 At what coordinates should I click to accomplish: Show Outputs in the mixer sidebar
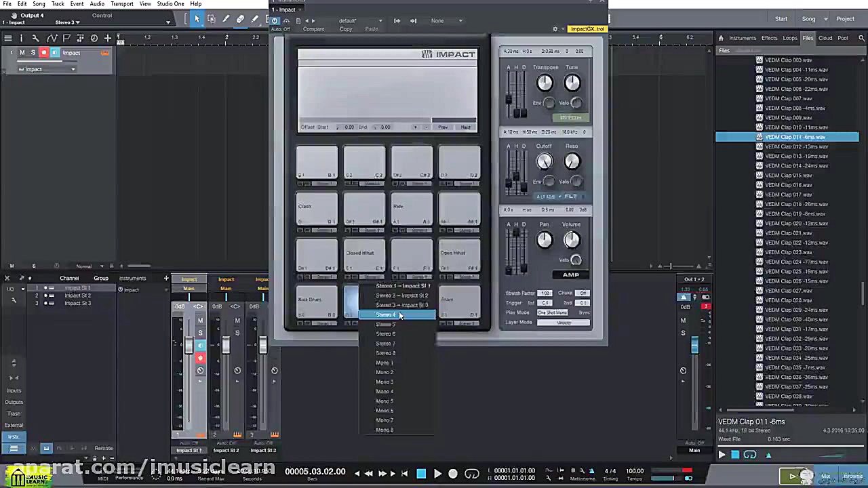click(x=14, y=402)
